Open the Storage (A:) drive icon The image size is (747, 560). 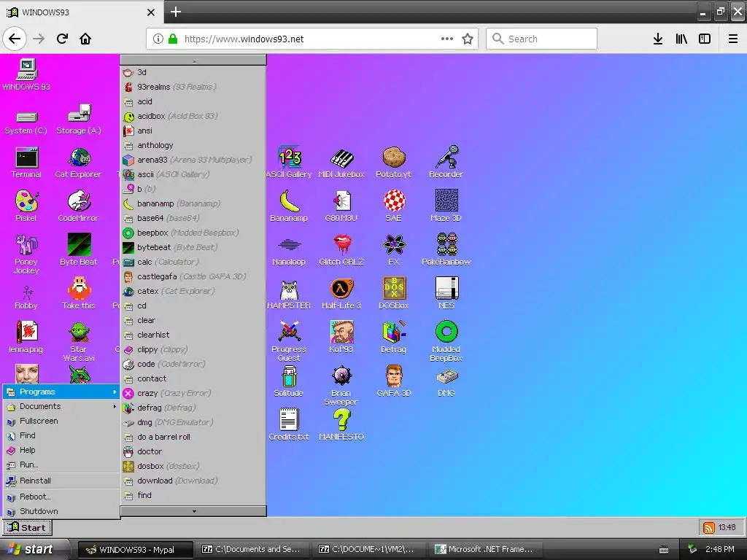(x=79, y=120)
